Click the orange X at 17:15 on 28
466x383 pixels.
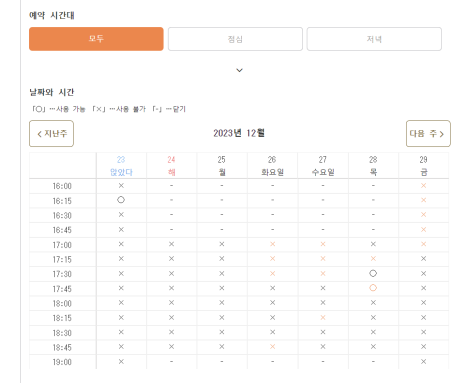(373, 259)
